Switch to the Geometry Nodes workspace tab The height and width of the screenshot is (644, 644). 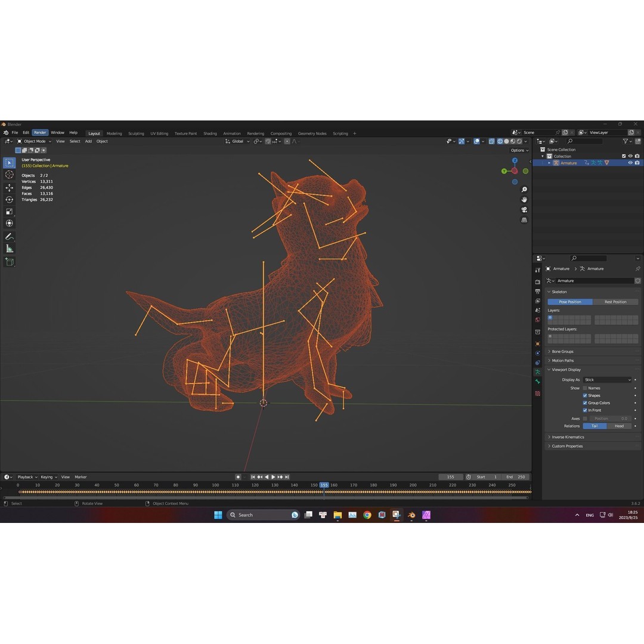312,134
